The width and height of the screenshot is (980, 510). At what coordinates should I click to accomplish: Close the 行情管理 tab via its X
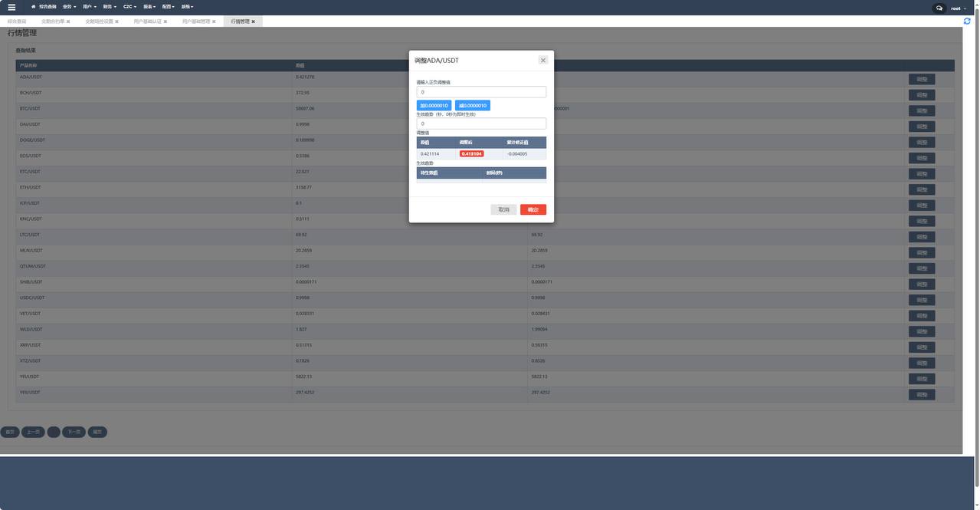tap(254, 21)
